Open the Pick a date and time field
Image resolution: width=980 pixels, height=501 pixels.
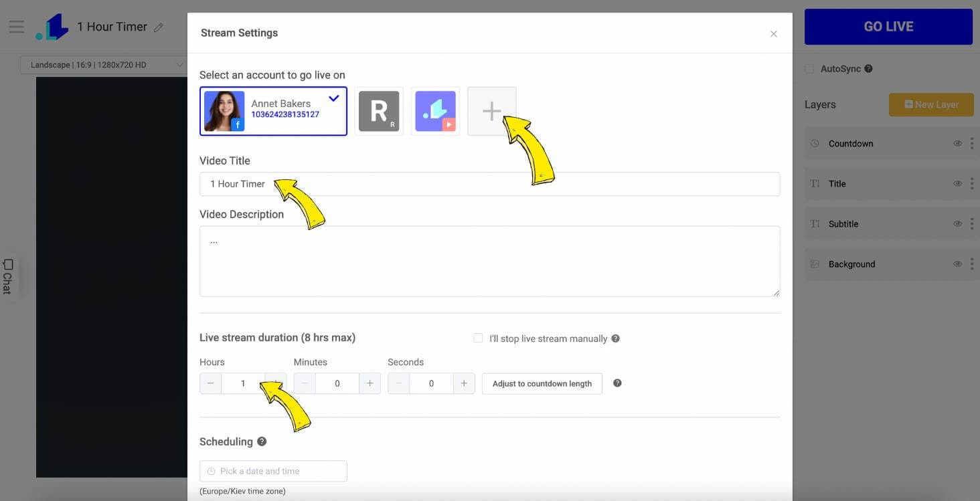pyautogui.click(x=273, y=471)
